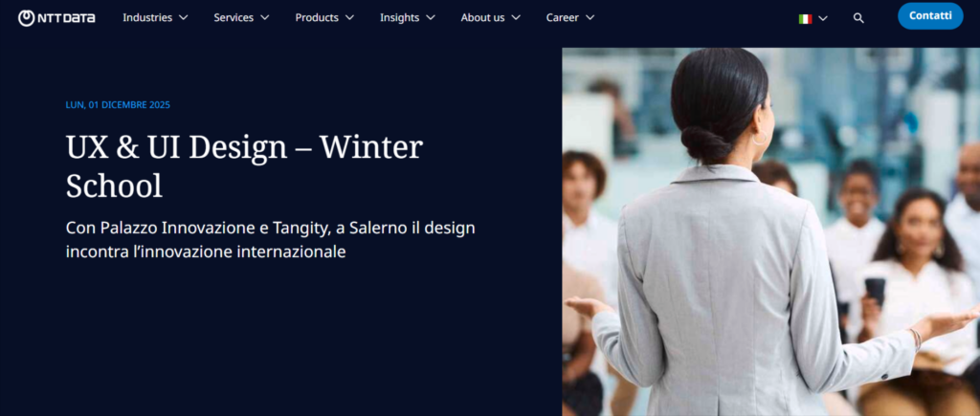Click the date LUN, 01 DICEMBRE 2025

pos(118,105)
